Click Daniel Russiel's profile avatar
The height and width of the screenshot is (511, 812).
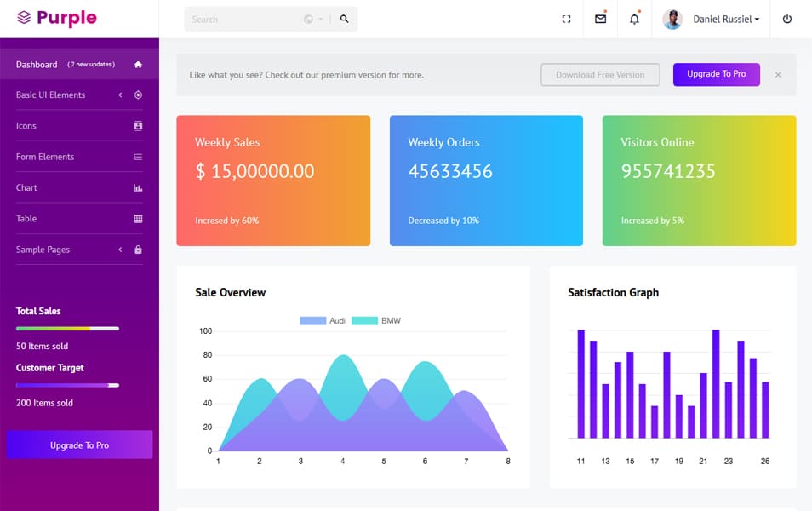(x=672, y=19)
